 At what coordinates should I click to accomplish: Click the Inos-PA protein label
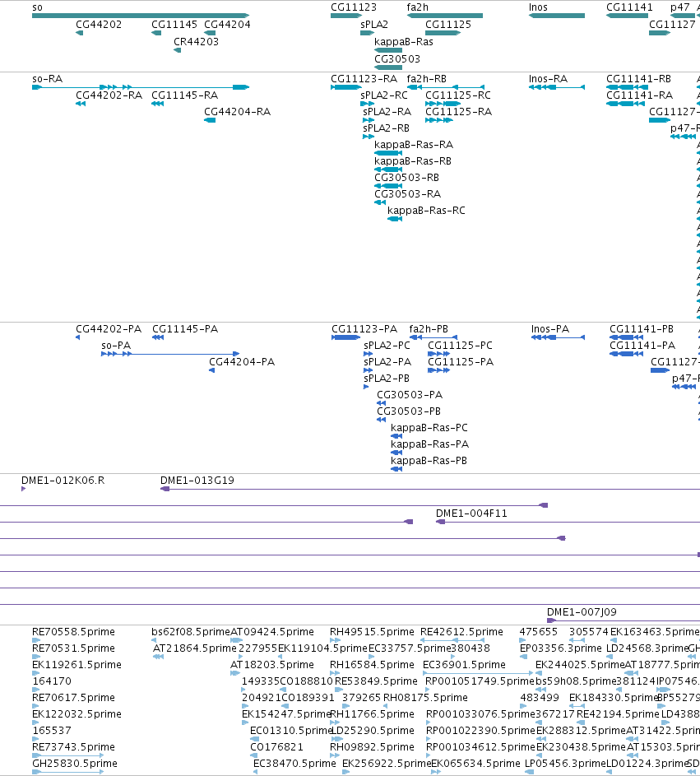550,328
